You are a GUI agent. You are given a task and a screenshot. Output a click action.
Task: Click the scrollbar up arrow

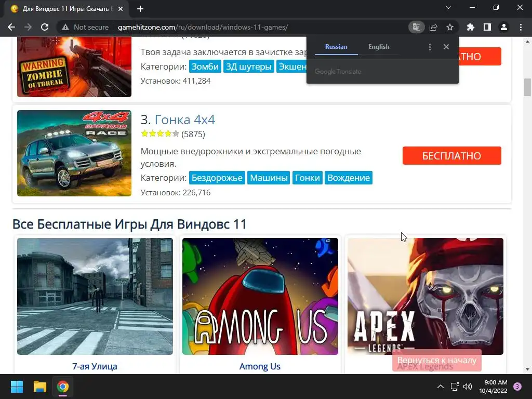(527, 42)
